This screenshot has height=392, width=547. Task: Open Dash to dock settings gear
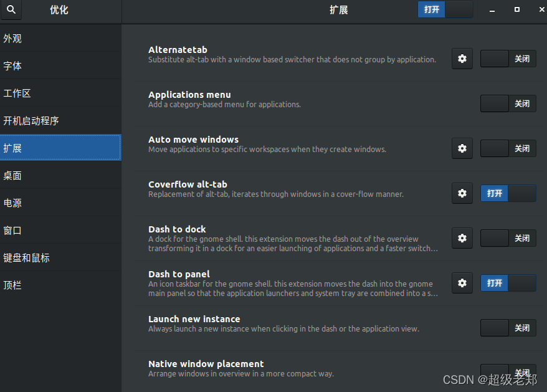click(462, 238)
